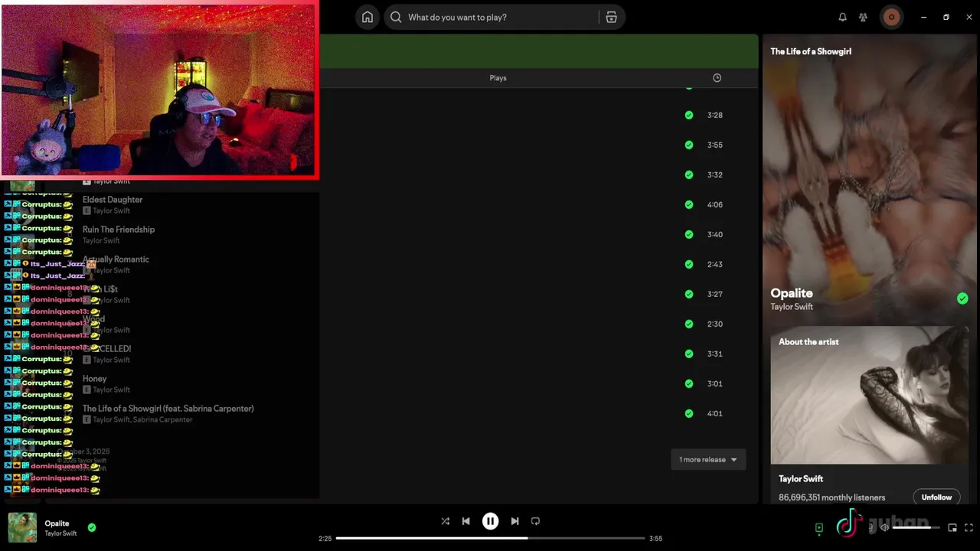
Task: Open the Browse icon in search bar
Action: 611,17
